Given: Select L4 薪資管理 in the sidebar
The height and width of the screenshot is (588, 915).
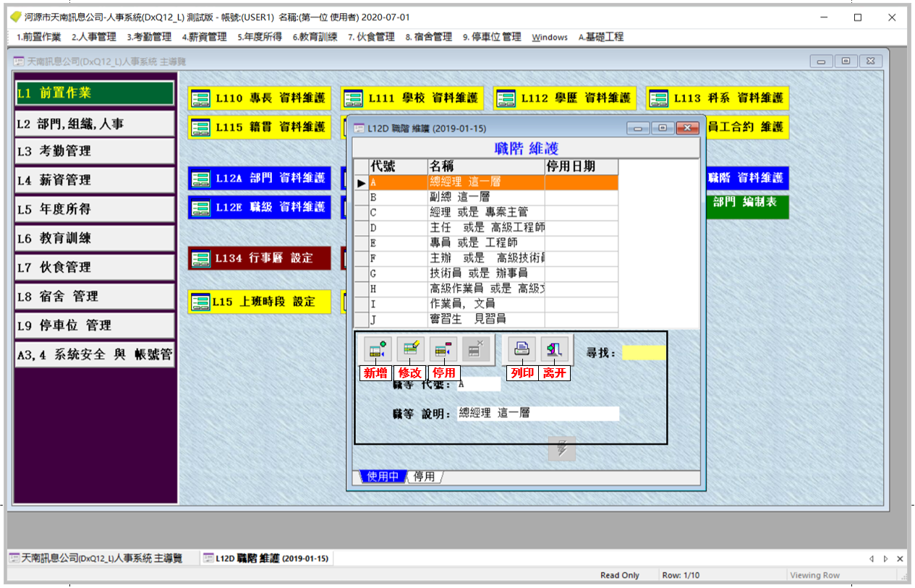Looking at the screenshot, I should pos(95,180).
